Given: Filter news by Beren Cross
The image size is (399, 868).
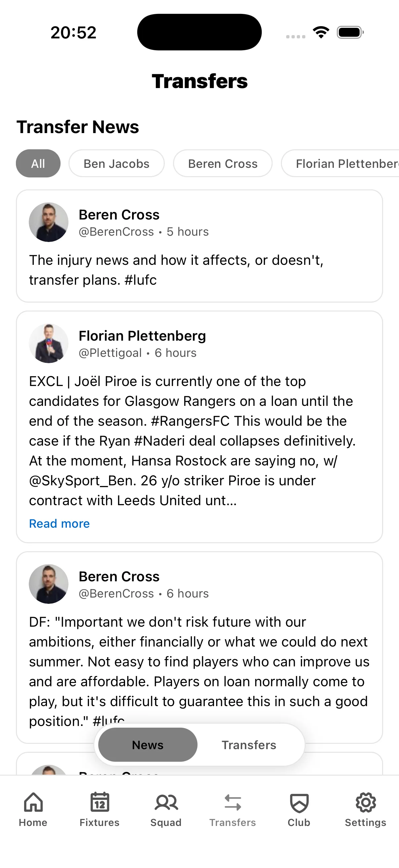Looking at the screenshot, I should tap(223, 164).
